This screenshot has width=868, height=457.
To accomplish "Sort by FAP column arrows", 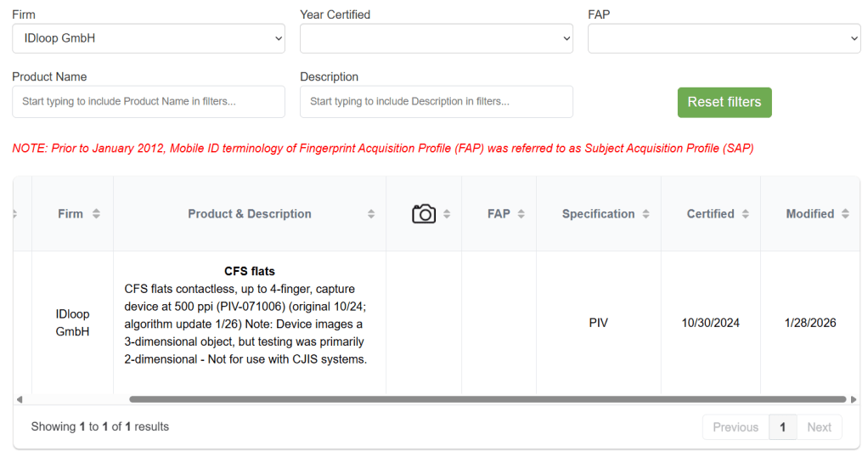I will click(521, 214).
